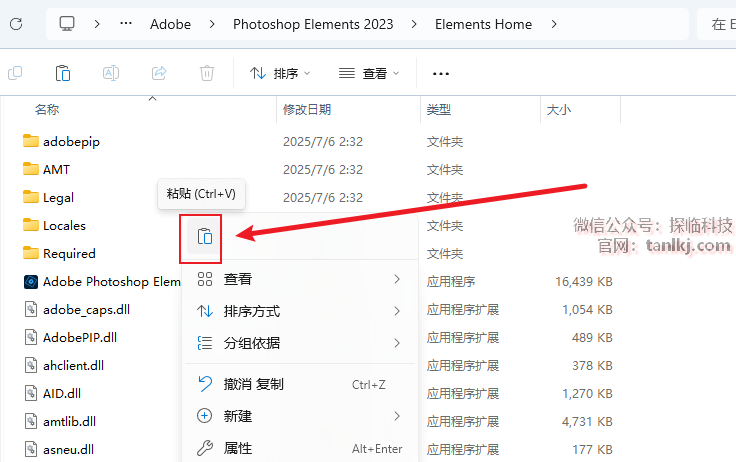Select the Required folder icon
The width and height of the screenshot is (736, 462).
(x=31, y=253)
